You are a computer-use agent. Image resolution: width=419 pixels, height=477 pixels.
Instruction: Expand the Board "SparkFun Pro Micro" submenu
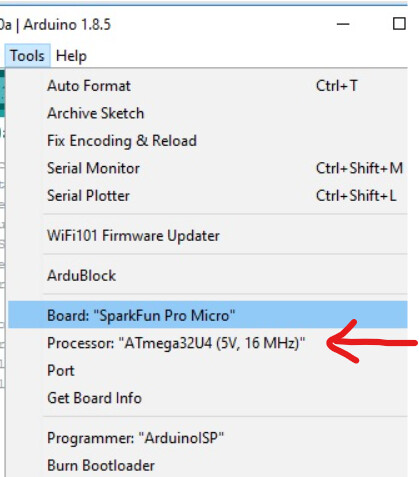pyautogui.click(x=207, y=315)
